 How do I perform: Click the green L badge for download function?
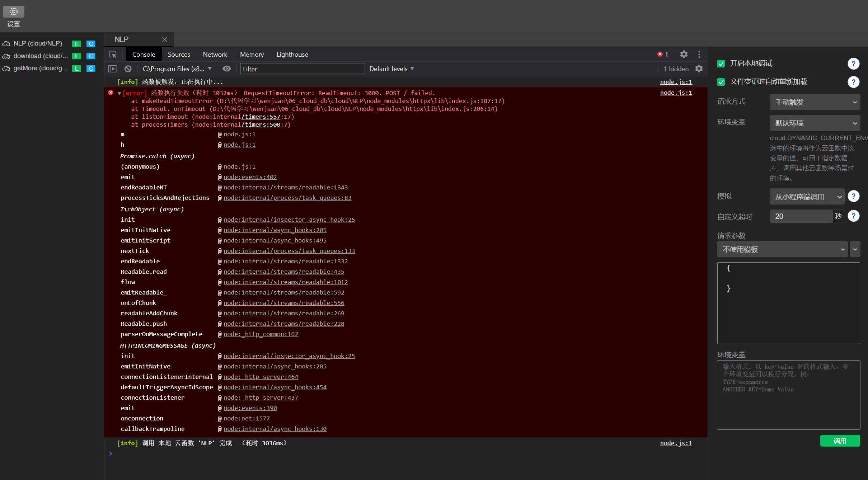click(x=76, y=56)
